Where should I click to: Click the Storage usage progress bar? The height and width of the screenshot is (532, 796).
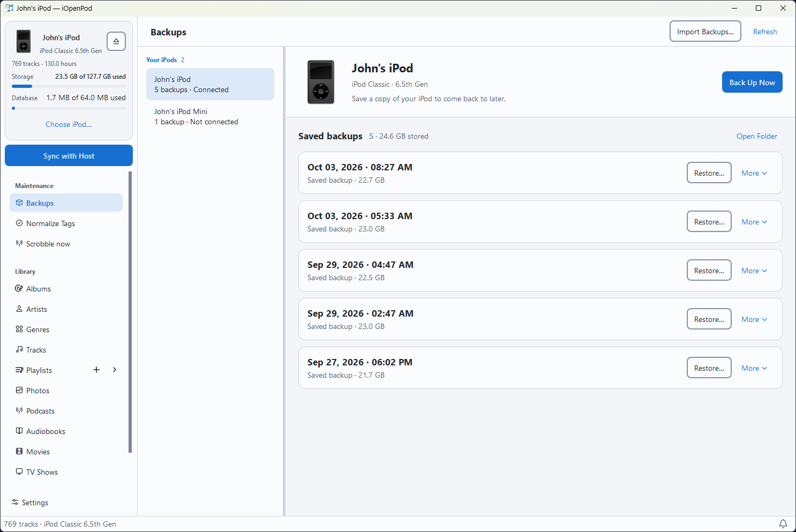click(x=69, y=86)
